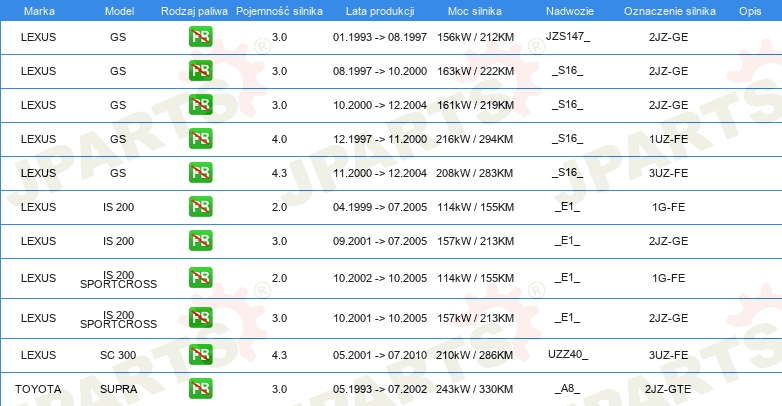The image size is (782, 406).
Task: Click the _A8_ body code
Action: 568,389
